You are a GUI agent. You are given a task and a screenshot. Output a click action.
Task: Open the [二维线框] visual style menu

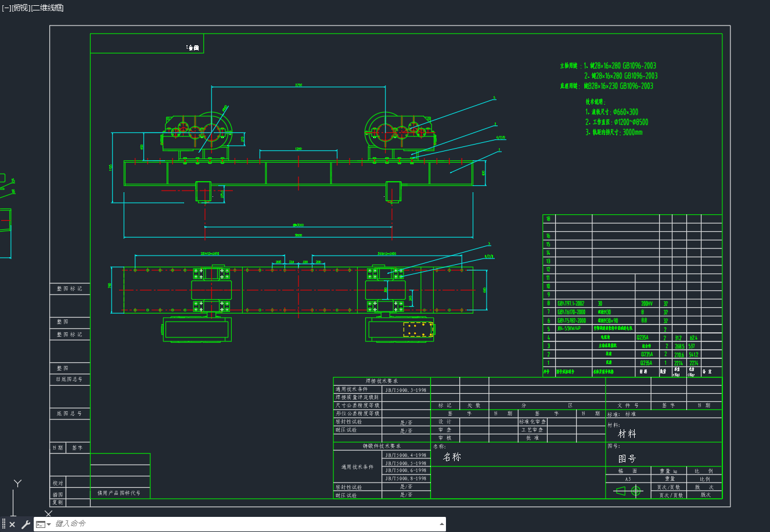[48, 8]
